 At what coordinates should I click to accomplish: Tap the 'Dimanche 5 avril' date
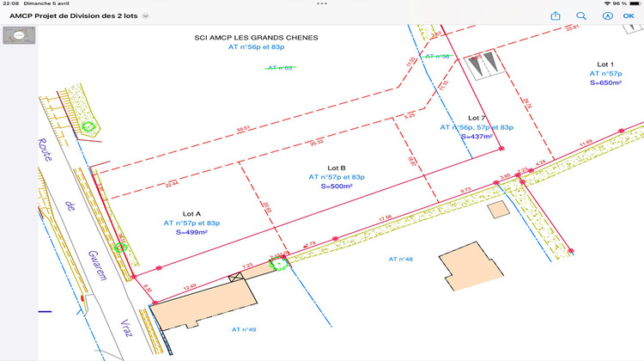click(x=46, y=3)
